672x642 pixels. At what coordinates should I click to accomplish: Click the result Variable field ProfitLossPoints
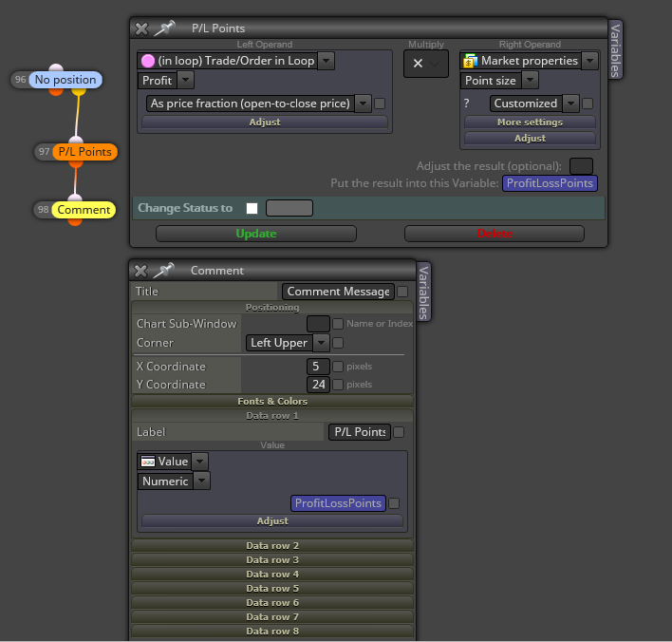point(550,183)
